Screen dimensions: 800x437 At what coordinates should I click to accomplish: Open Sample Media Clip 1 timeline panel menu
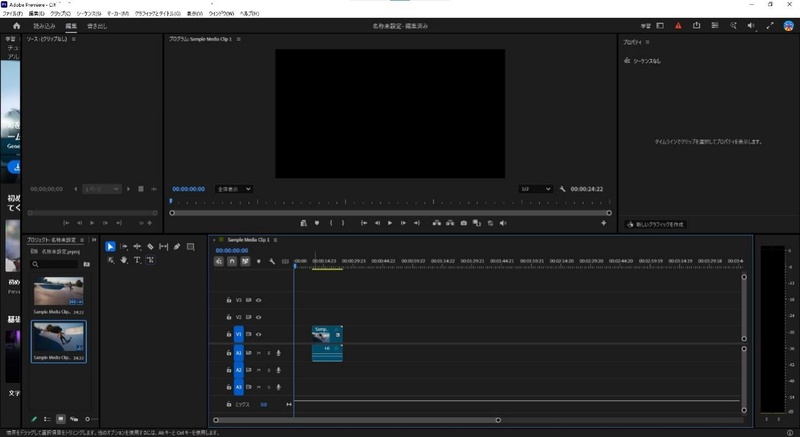(x=276, y=240)
